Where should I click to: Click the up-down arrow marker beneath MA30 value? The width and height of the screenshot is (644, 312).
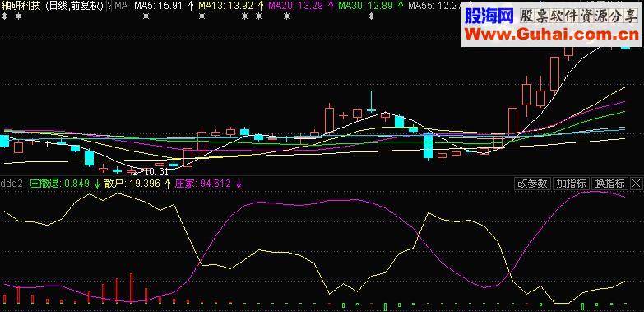pyautogui.click(x=371, y=16)
